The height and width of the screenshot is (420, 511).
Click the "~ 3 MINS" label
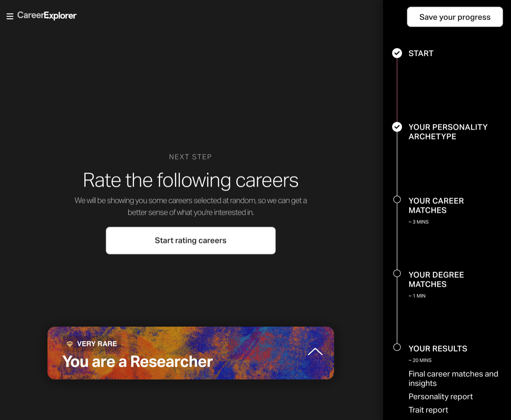pos(418,222)
